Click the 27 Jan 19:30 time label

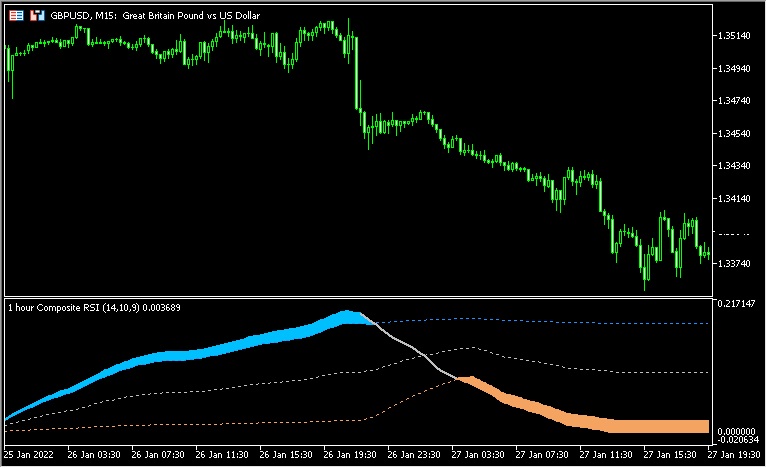(732, 452)
